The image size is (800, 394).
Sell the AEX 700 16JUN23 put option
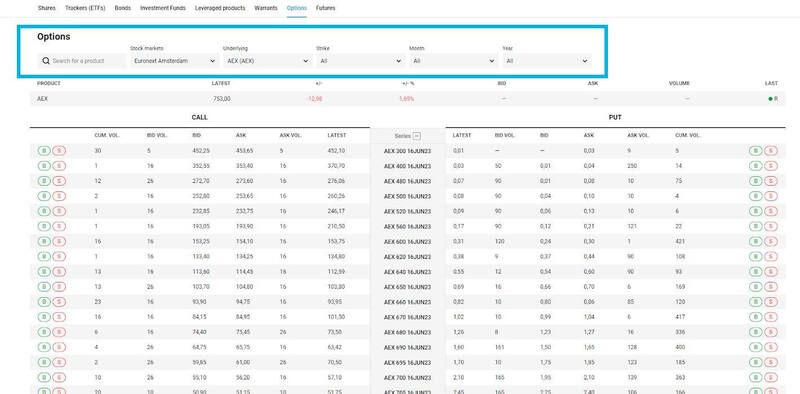[x=771, y=377]
